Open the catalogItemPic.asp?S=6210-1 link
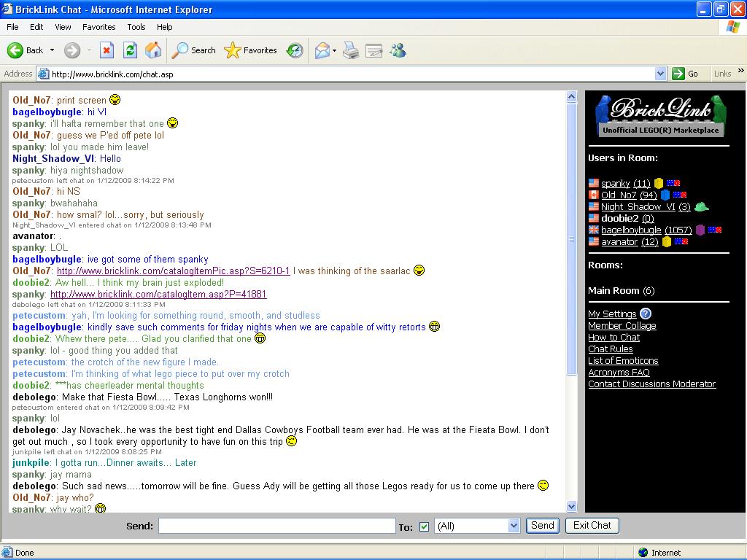The width and height of the screenshot is (747, 560). 174,271
